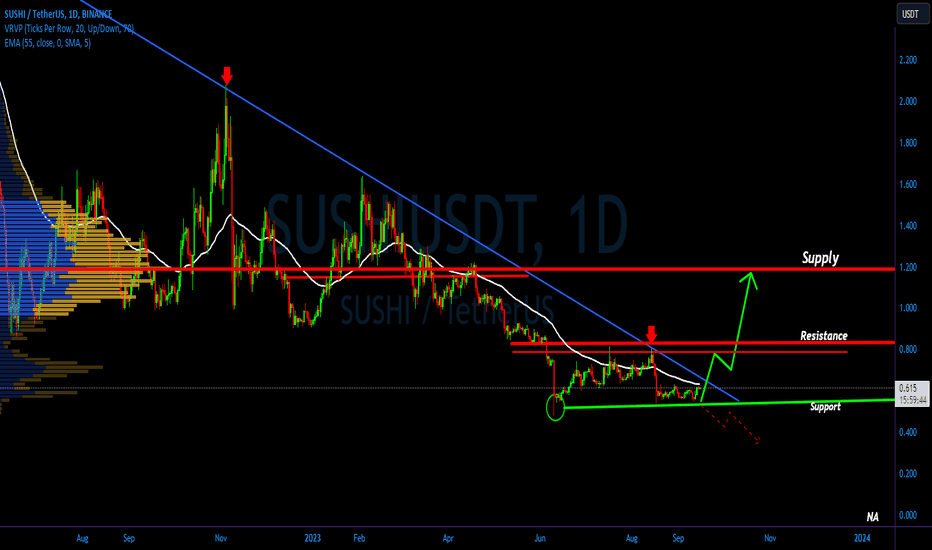Click the USDT currency button
The height and width of the screenshot is (550, 932).
pos(911,14)
